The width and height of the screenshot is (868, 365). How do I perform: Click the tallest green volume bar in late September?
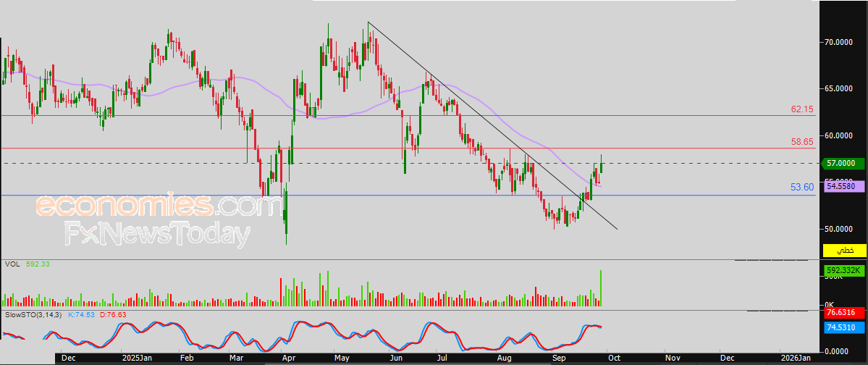click(601, 288)
